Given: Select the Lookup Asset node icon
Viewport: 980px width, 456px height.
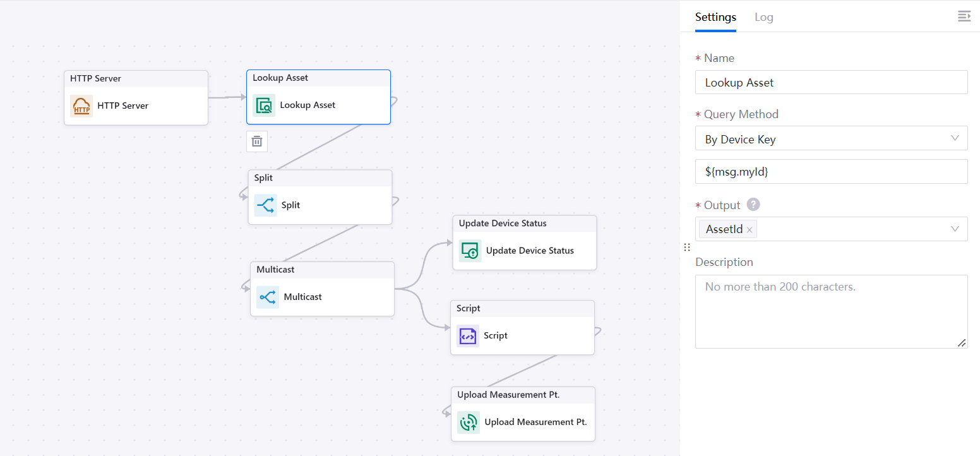Looking at the screenshot, I should (264, 105).
